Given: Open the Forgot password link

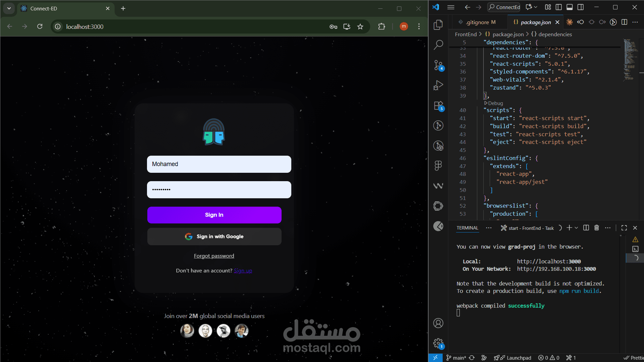Looking at the screenshot, I should click(x=214, y=256).
